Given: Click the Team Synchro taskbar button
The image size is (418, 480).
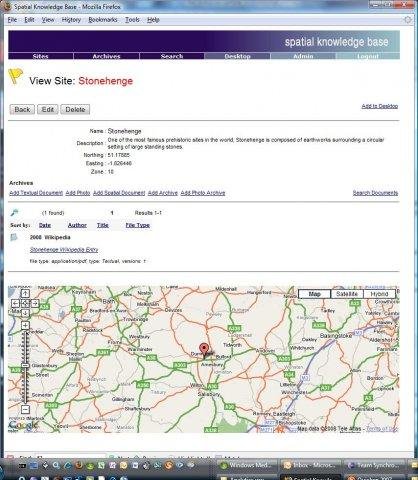Looking at the screenshot, I should (x=374, y=465).
